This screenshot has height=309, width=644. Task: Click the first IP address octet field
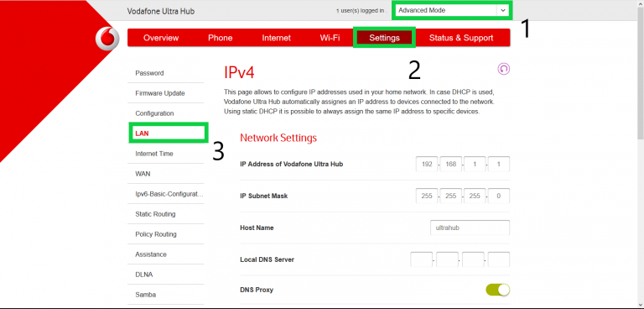[427, 164]
